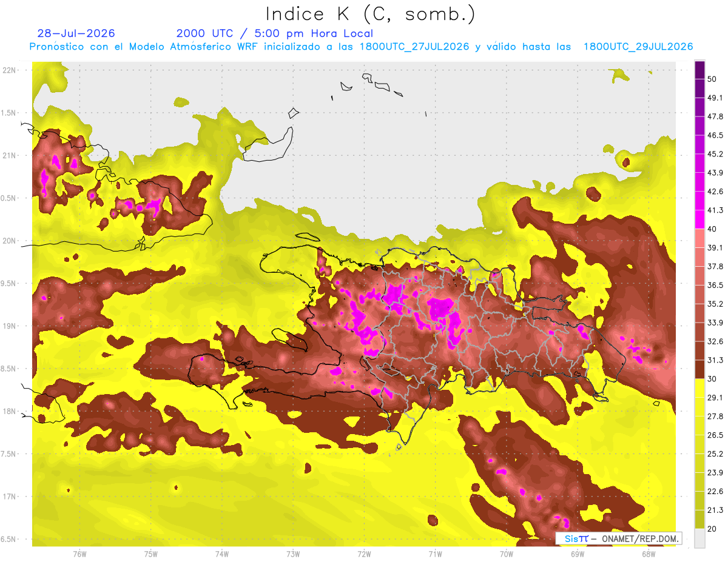The height and width of the screenshot is (562, 728).
Task: Click the legend value 37.8
Action: (x=715, y=267)
